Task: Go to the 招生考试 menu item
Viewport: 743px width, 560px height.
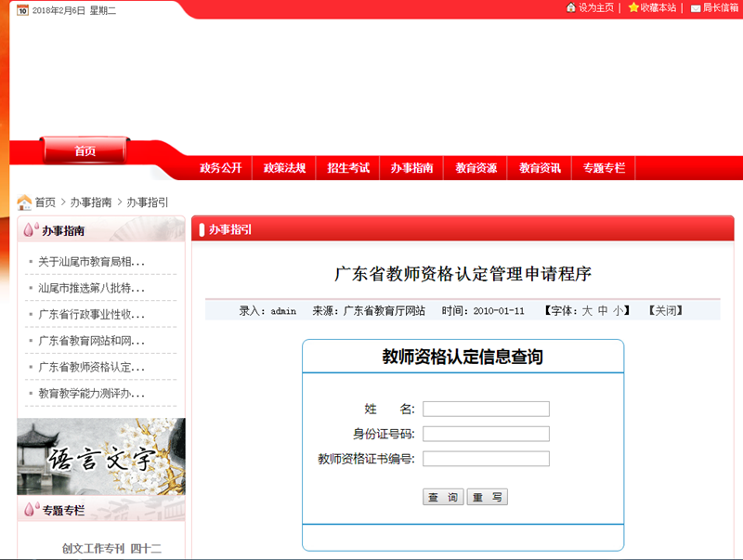Action: (x=348, y=168)
